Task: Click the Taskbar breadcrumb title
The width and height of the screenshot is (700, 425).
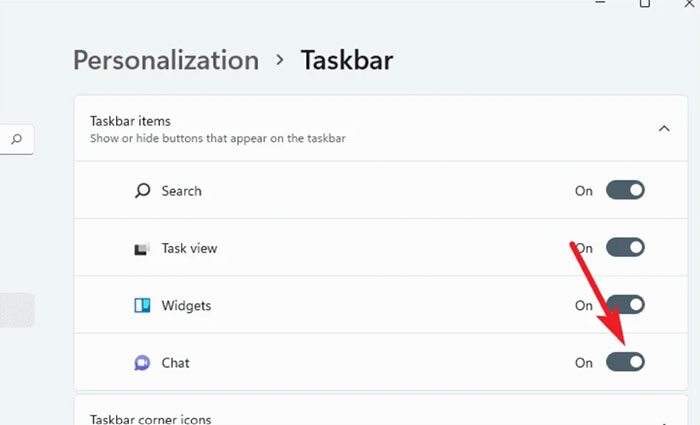Action: click(x=347, y=60)
